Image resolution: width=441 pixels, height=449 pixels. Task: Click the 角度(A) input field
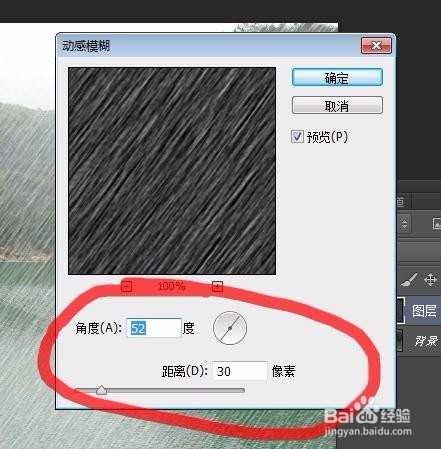click(x=154, y=328)
